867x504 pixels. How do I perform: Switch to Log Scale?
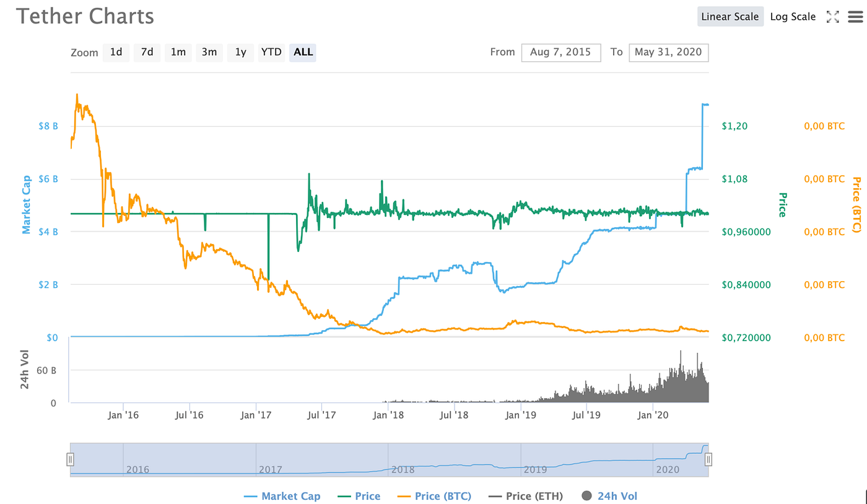click(x=793, y=17)
